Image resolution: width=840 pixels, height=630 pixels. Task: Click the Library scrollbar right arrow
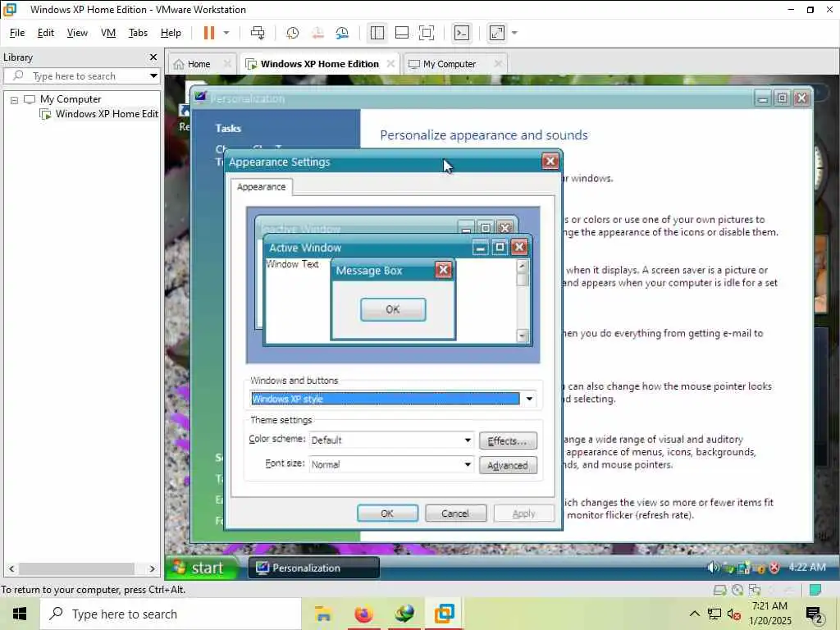click(152, 568)
